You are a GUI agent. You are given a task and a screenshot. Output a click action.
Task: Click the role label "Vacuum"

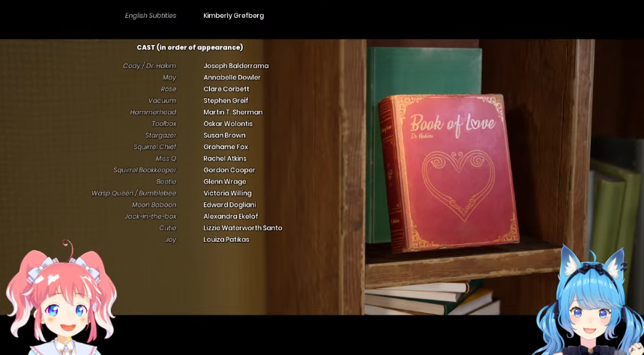pyautogui.click(x=162, y=100)
